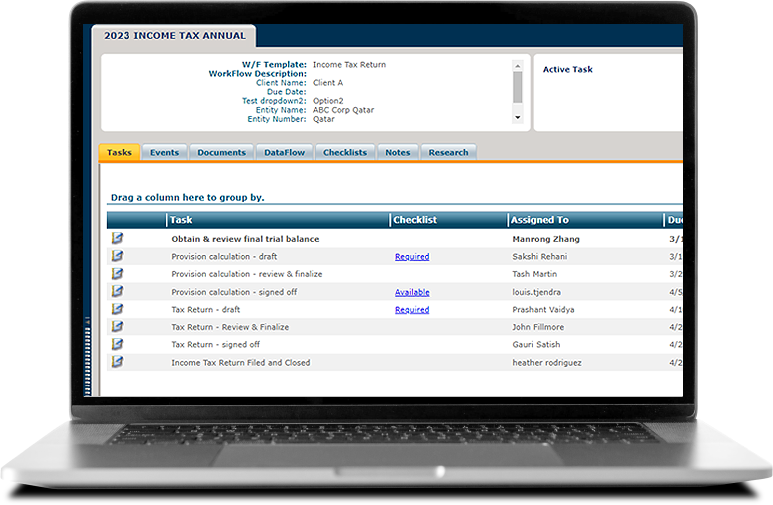Select icon for Provision calculation - signed off row
Screen dimensions: 773x505
pos(117,292)
